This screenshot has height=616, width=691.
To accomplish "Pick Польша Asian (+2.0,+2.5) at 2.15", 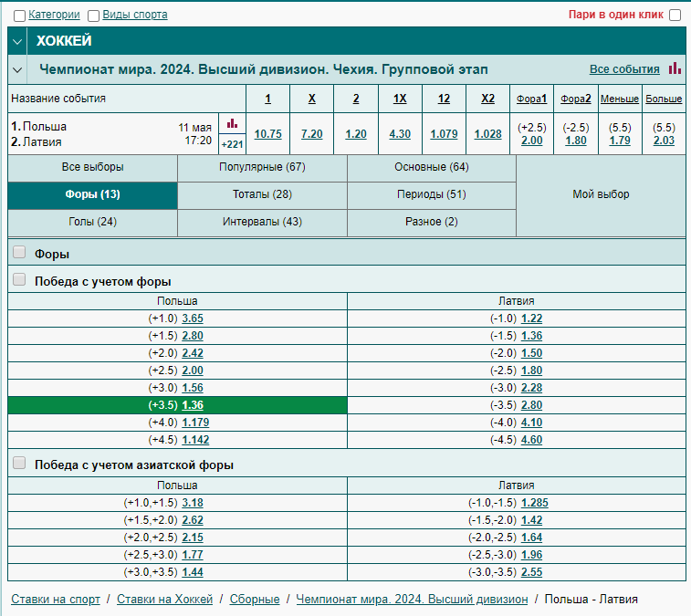I will pyautogui.click(x=193, y=538).
